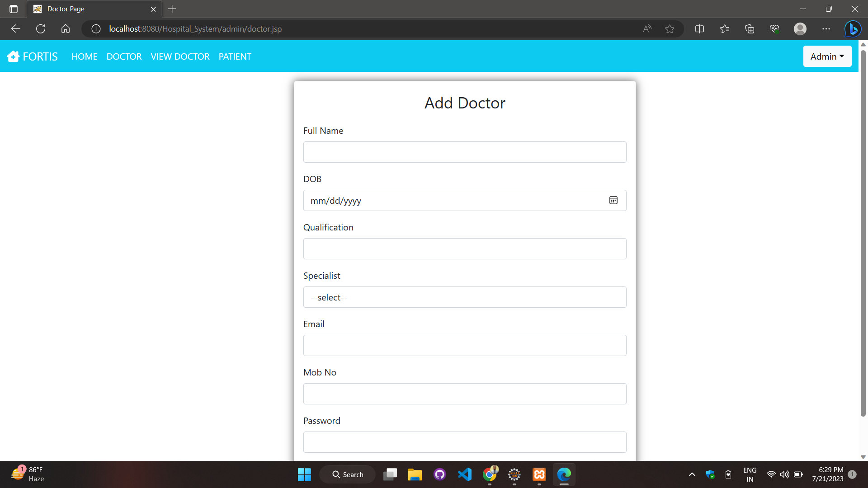Open the DOB calendar picker
The height and width of the screenshot is (488, 868).
point(613,200)
